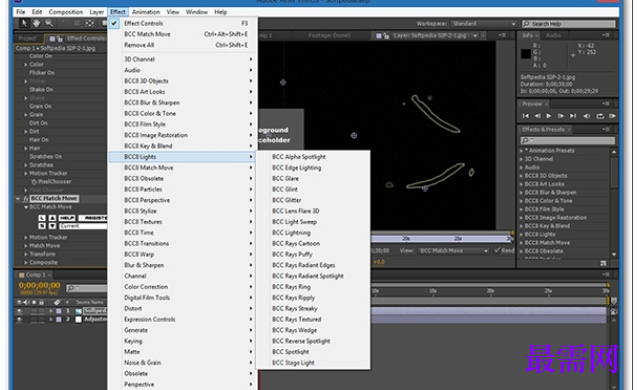Open the View BCC Match Move dropdown
The width and height of the screenshot is (637, 390).
(453, 251)
